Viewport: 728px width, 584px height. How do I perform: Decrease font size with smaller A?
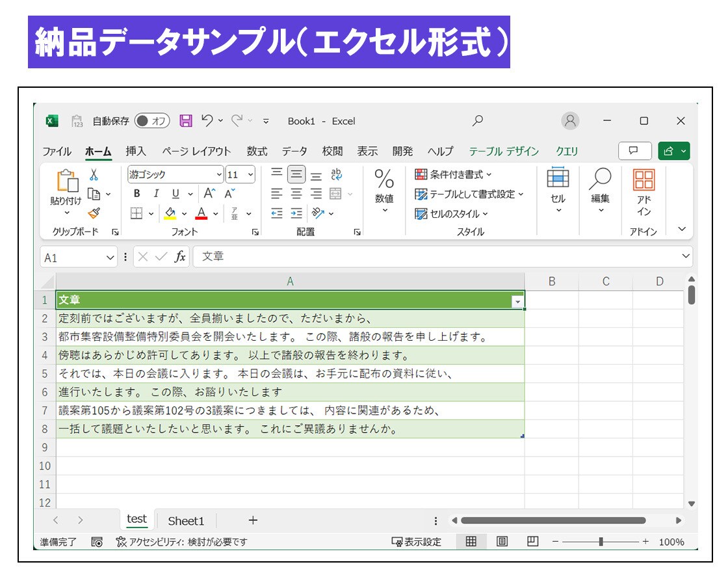tap(230, 193)
